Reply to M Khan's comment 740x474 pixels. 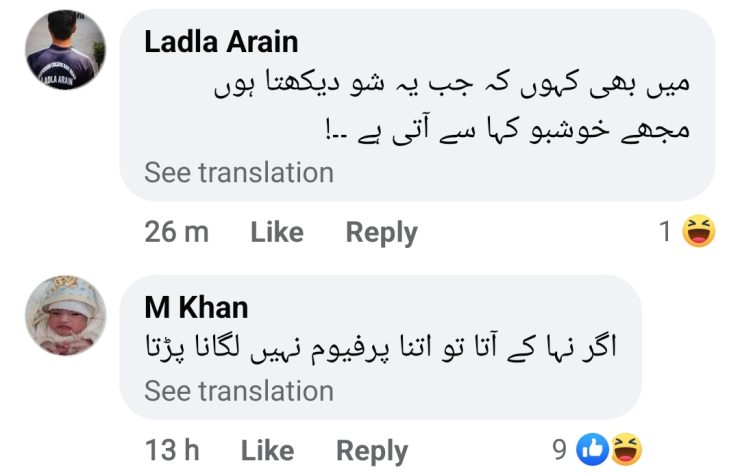tap(371, 450)
